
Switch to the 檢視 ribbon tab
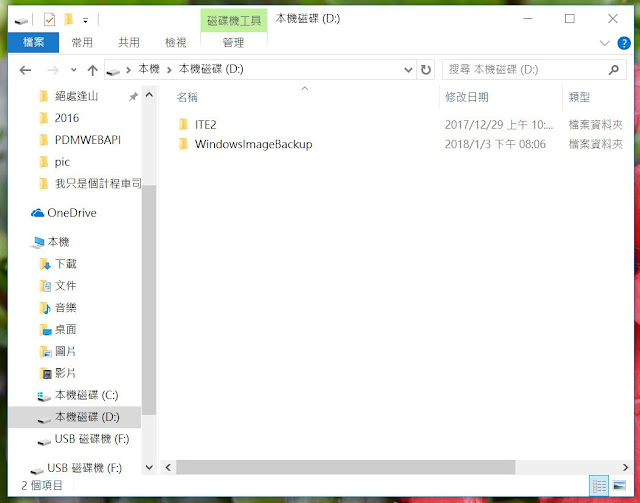point(176,42)
